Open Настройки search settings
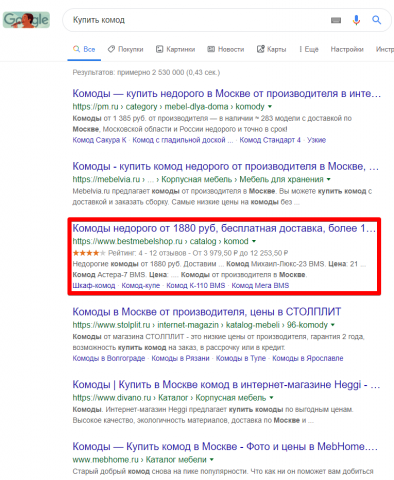This screenshot has width=394, height=480. 347,49
